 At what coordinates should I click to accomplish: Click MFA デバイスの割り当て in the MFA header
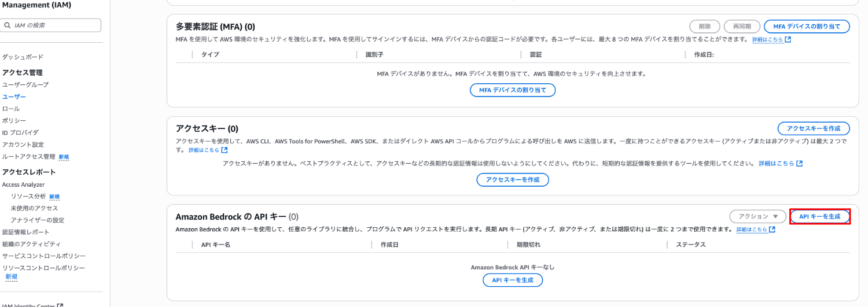click(x=807, y=26)
